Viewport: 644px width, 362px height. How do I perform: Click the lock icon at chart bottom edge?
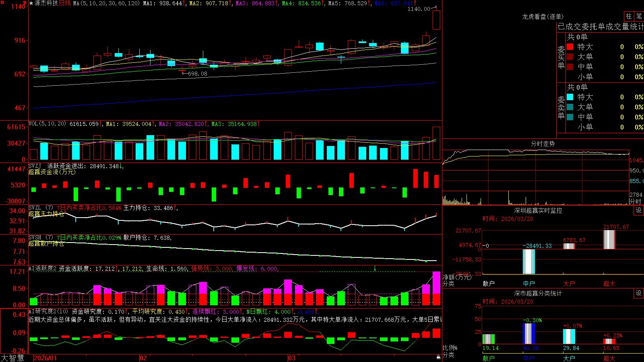[438, 357]
